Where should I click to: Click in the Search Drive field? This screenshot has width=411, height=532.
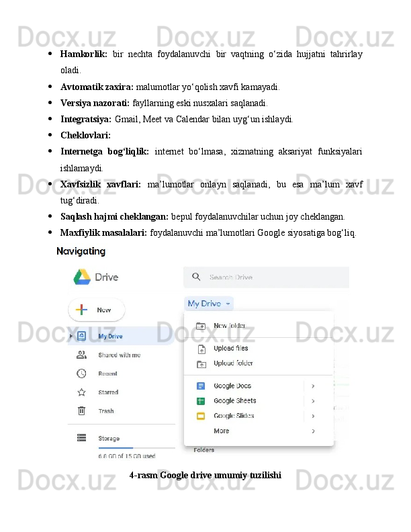(x=266, y=277)
